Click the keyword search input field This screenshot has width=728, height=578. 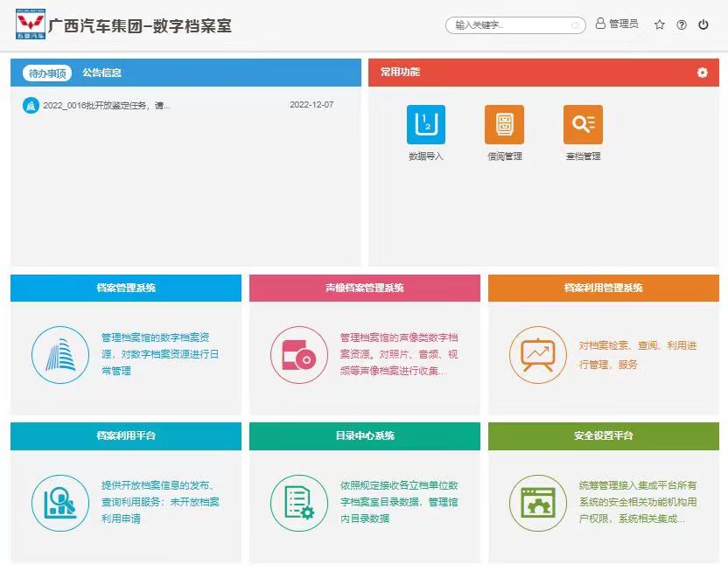tap(509, 25)
